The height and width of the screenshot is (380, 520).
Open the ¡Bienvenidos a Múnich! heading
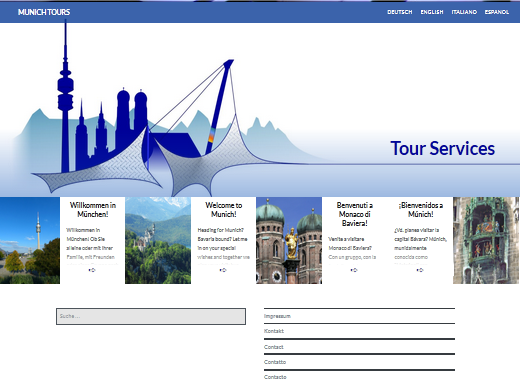tap(421, 210)
